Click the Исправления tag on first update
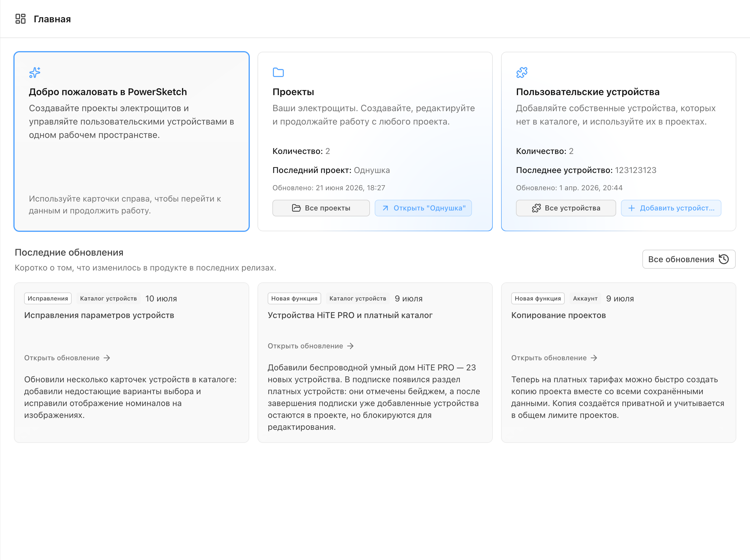This screenshot has height=560, width=750. (x=48, y=299)
